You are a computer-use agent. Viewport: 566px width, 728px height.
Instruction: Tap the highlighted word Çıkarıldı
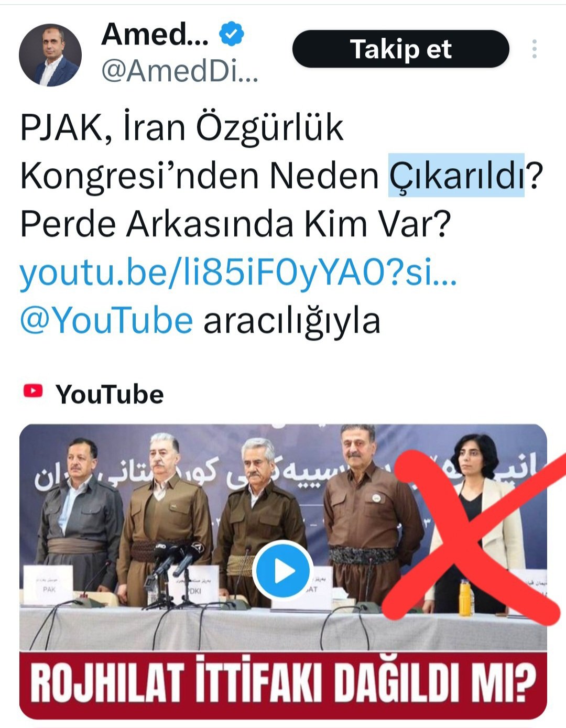click(456, 175)
